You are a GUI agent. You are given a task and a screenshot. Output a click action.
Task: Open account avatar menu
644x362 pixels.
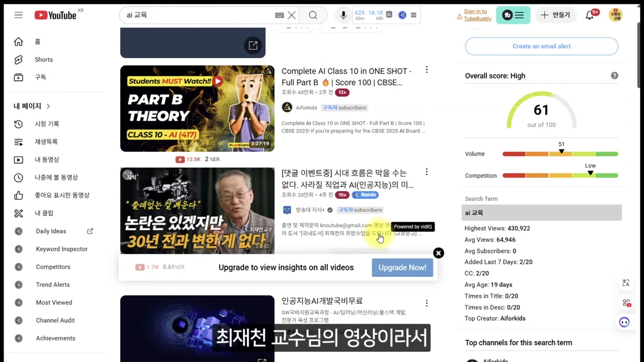[616, 15]
